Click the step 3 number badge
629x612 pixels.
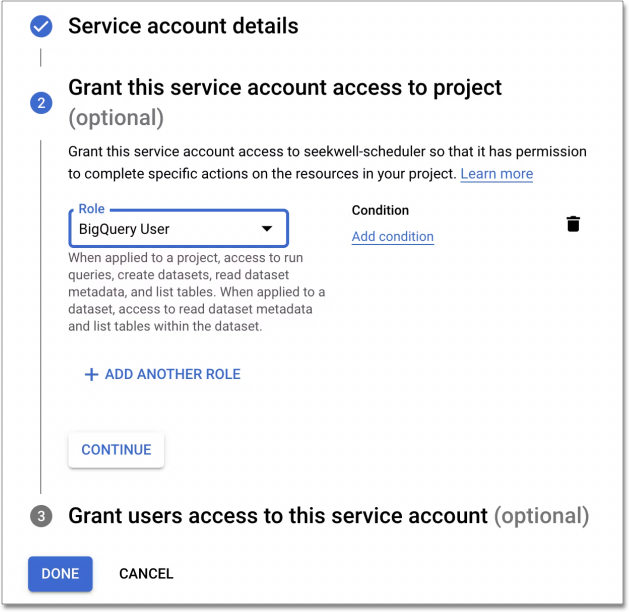tap(41, 516)
